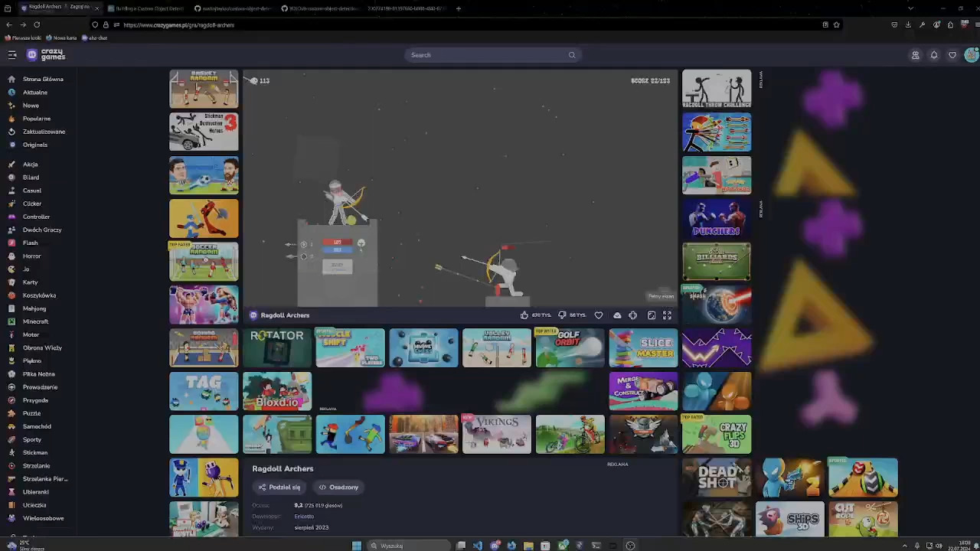The image size is (980, 551).
Task: Click the Podziel się share button
Action: 279,487
